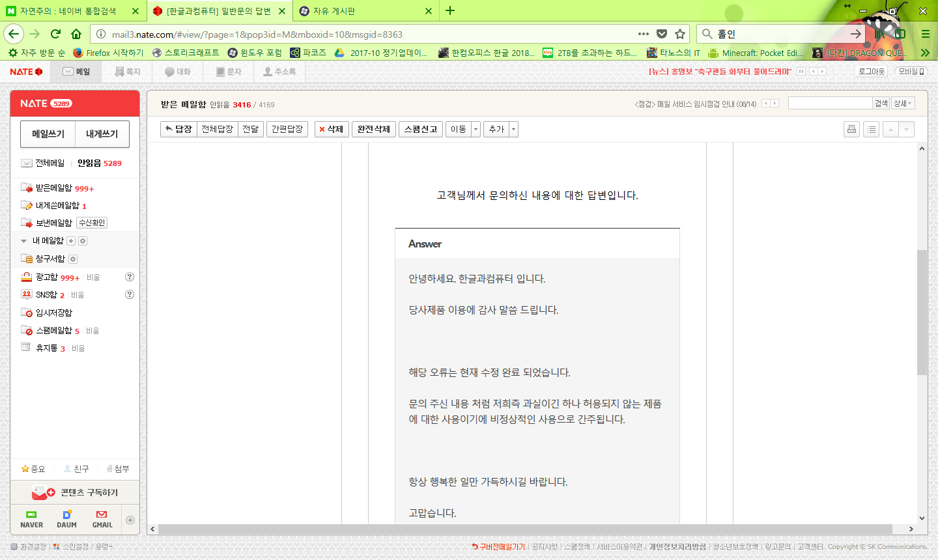Open 추가 dropdown arrow

pos(513,130)
